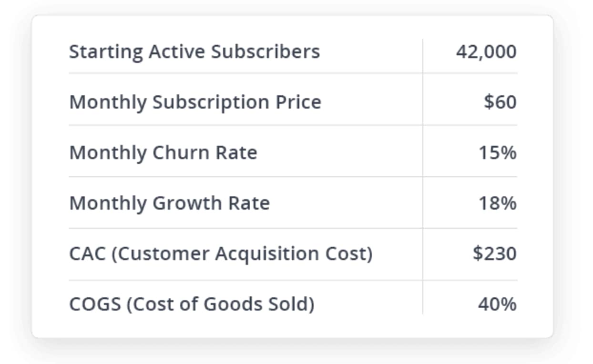Viewport: 593px width, 364px height.
Task: Select the 18% growth value
Action: (497, 203)
